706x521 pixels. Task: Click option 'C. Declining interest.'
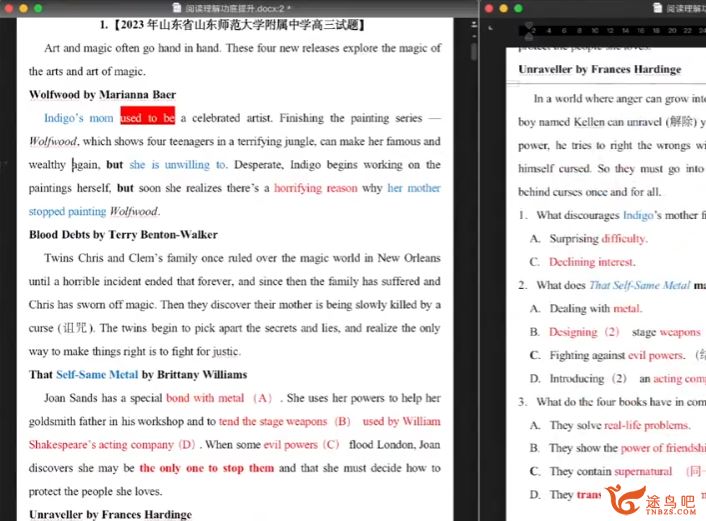(x=583, y=262)
